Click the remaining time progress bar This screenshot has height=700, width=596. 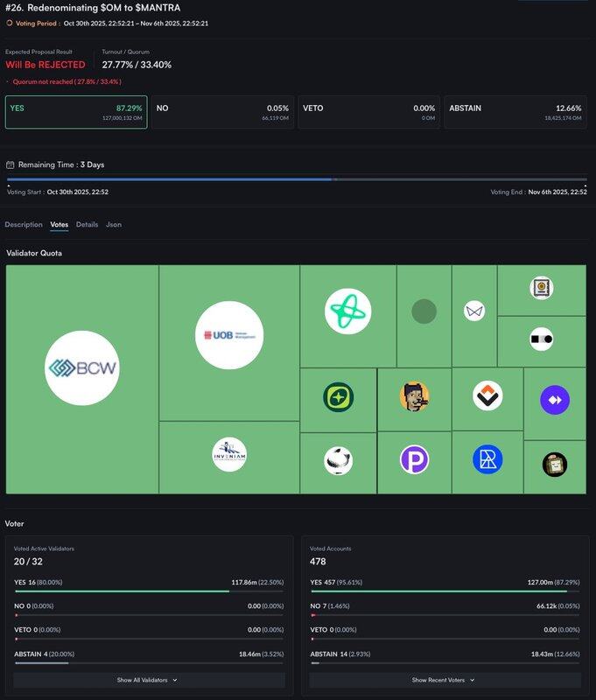(298, 179)
